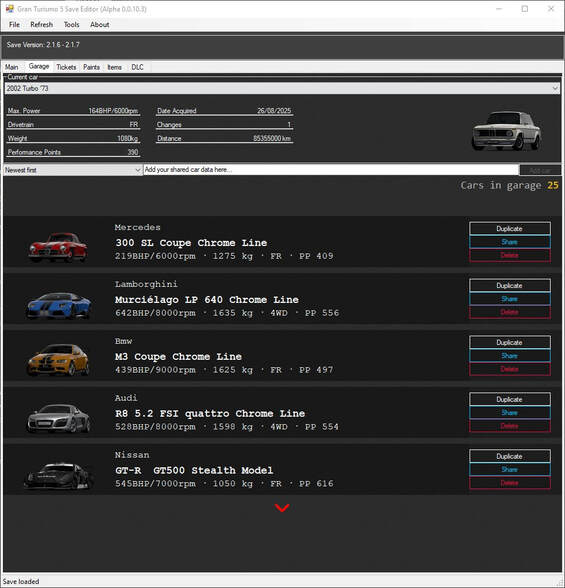This screenshot has width=565, height=588.
Task: Duplicate the Audi R8 5.2 FSI quattro
Action: [510, 399]
